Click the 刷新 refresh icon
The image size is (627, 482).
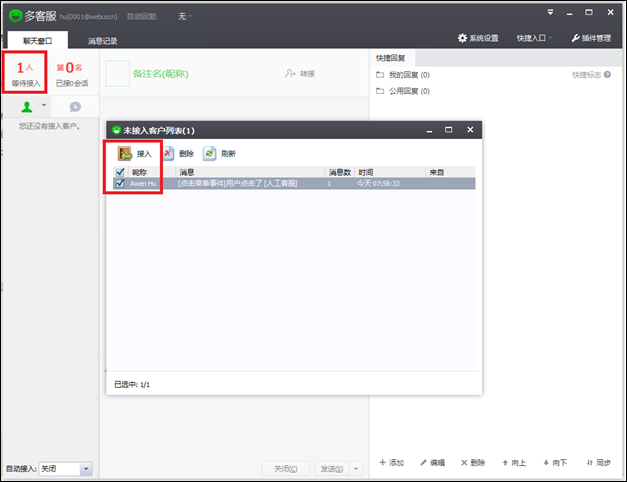209,154
